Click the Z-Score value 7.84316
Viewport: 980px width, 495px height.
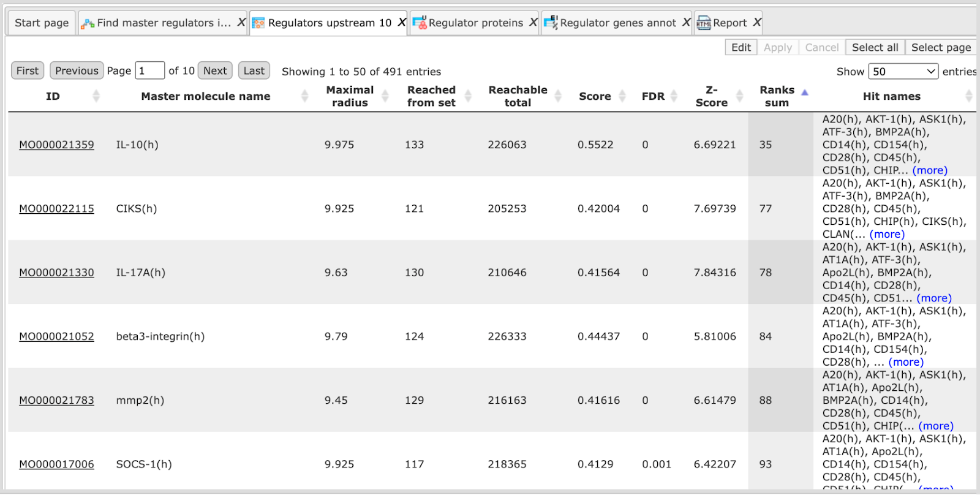[715, 272]
